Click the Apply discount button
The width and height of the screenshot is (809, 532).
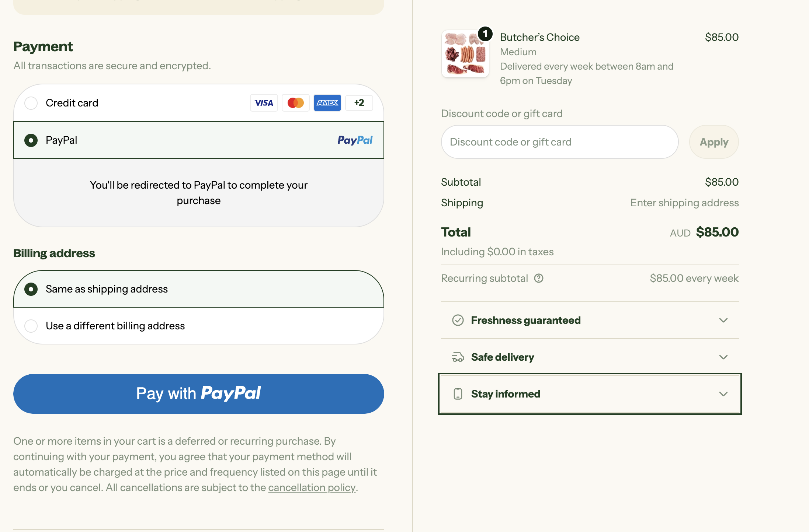coord(713,142)
